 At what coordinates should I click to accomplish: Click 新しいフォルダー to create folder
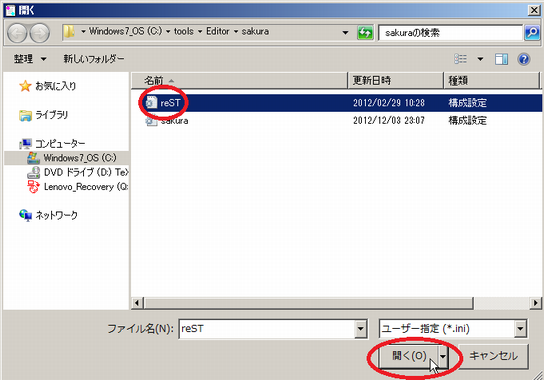pos(94,59)
